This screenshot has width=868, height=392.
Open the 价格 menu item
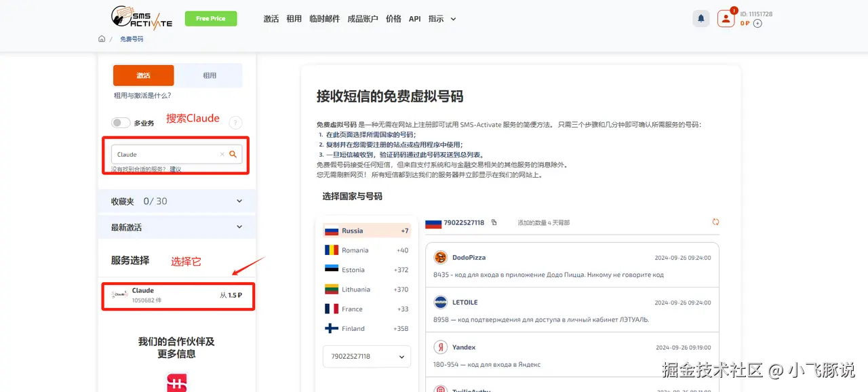click(393, 19)
